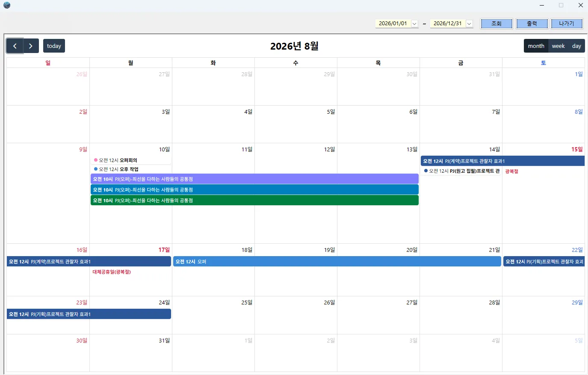588x375 pixels.
Task: Select the blue PJ(오퍼) event bar under the purple one
Action: point(254,189)
